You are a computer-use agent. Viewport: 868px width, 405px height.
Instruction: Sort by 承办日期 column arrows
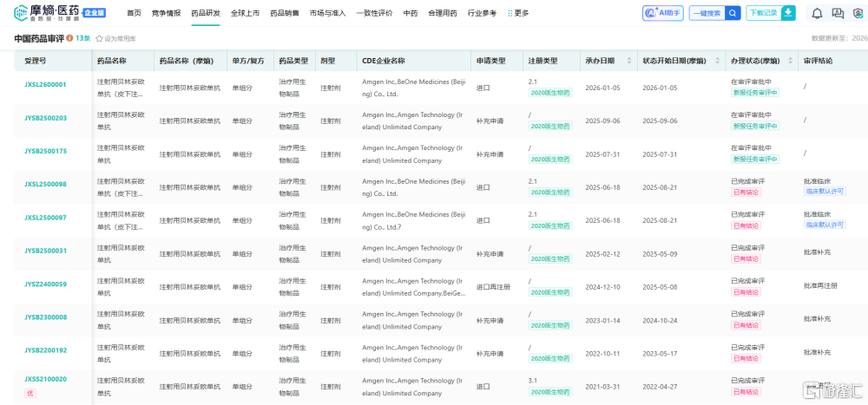628,61
